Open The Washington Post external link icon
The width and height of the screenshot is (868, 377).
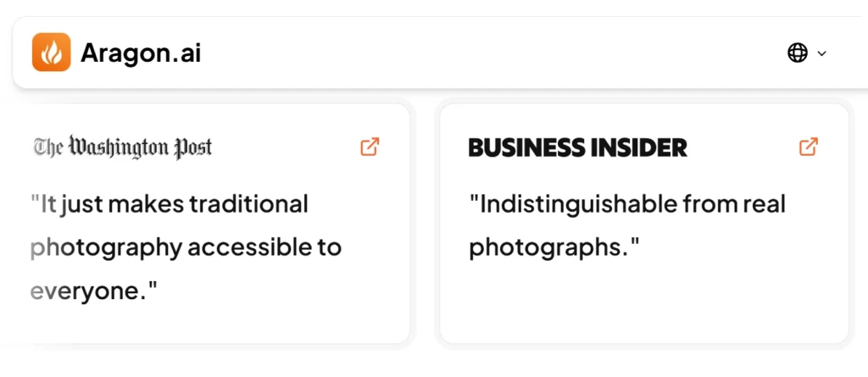coord(370,147)
